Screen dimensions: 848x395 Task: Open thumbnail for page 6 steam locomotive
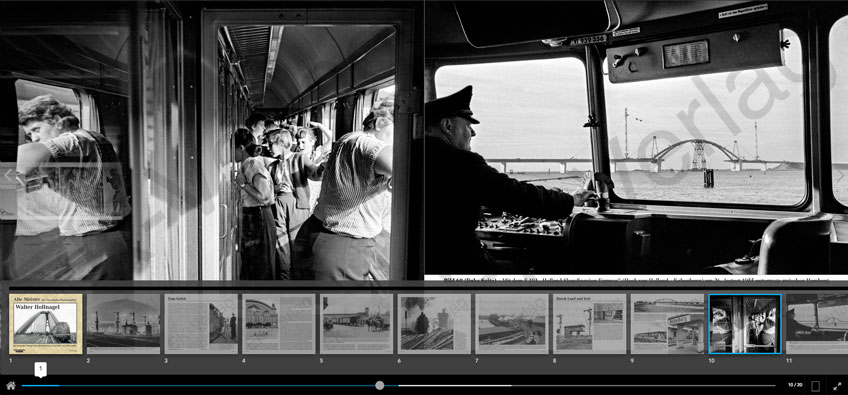tap(434, 324)
